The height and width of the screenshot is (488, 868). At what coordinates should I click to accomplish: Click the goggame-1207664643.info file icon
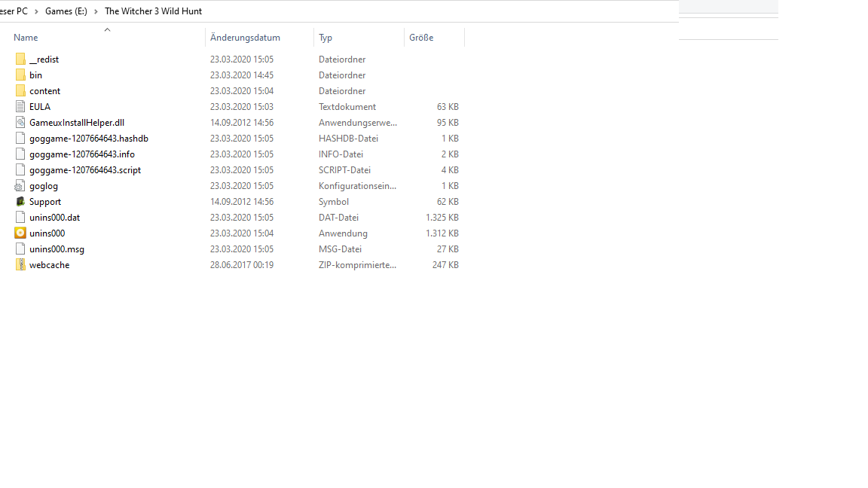pos(20,154)
